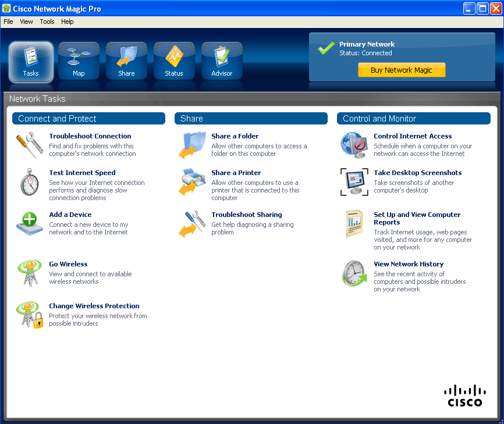Click the Connect and Protect section header

pyautogui.click(x=88, y=119)
